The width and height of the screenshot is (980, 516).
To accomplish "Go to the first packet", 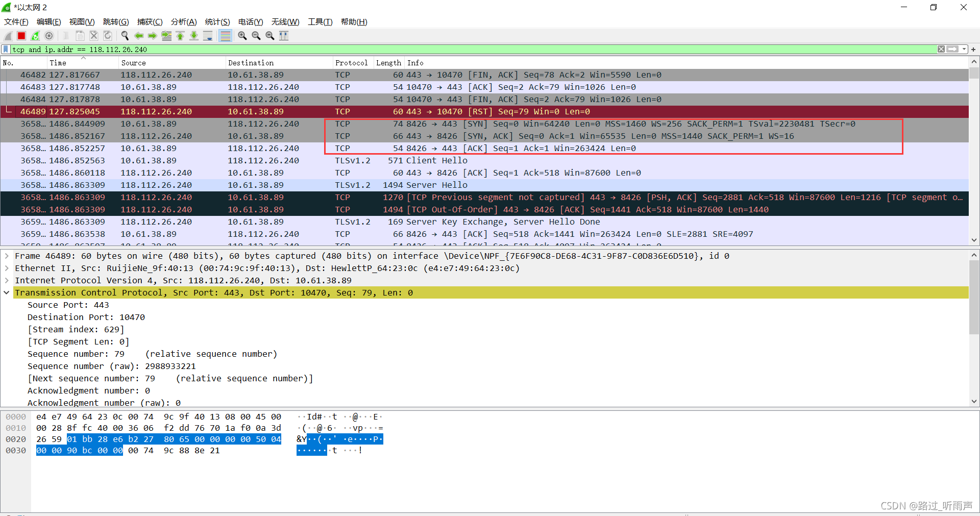I will coord(180,36).
